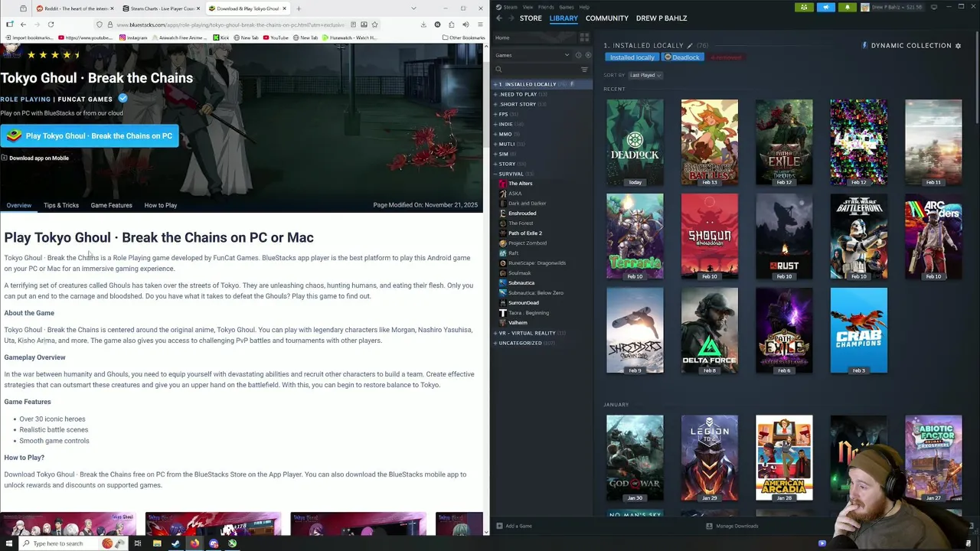This screenshot has width=980, height=551.
Task: Click Windows Start button
Action: point(9,543)
